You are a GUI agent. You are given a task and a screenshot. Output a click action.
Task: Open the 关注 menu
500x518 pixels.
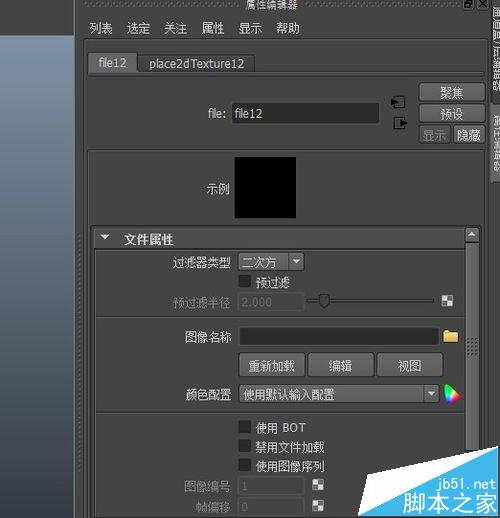pos(175,28)
